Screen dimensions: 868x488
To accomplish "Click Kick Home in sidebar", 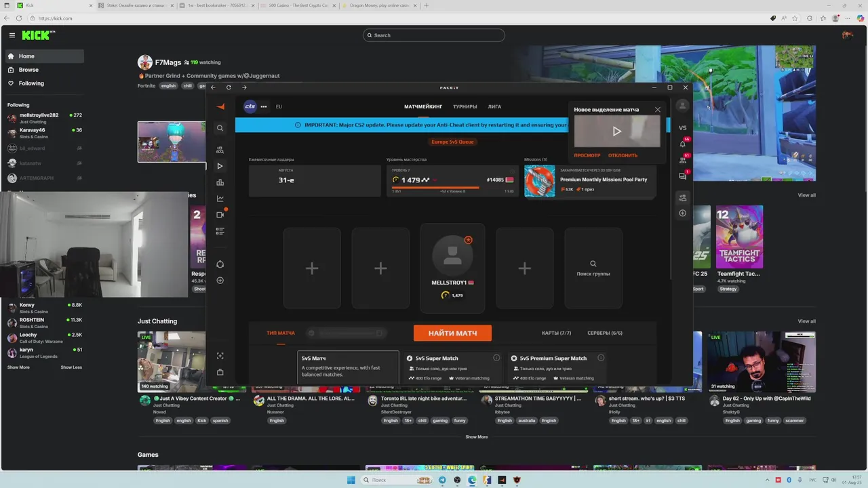I will [x=45, y=56].
